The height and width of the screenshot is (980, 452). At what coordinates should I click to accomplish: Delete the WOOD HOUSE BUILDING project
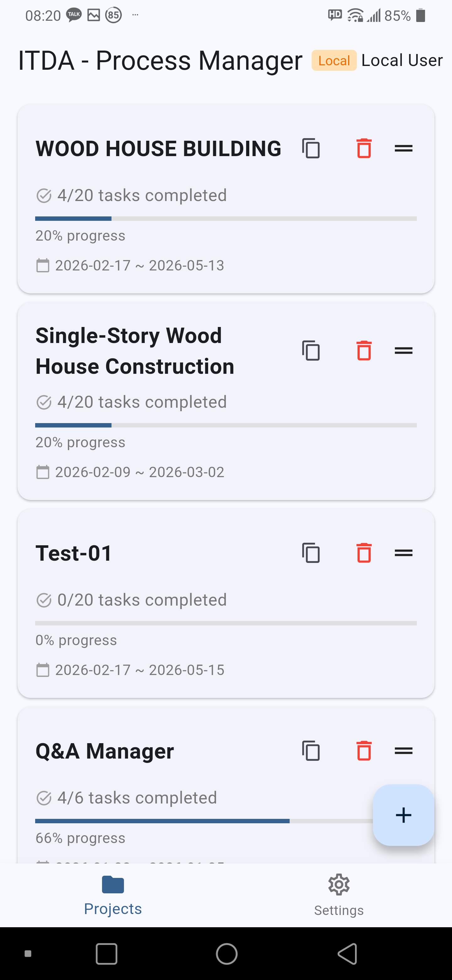364,149
